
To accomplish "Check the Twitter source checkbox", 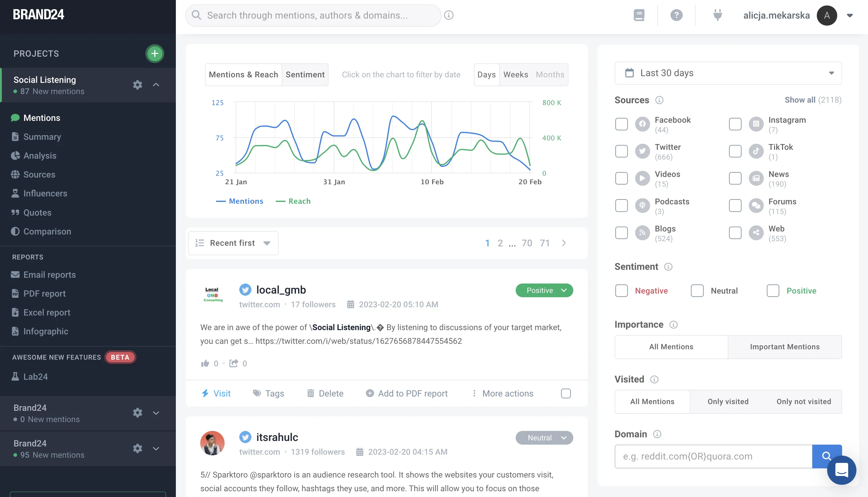I will (x=621, y=151).
